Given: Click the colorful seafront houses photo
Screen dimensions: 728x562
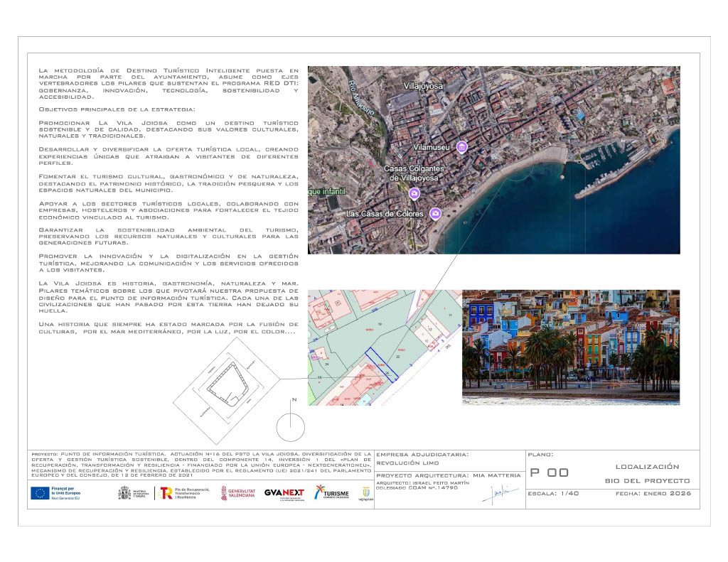Looking at the screenshot, I should [x=571, y=347].
